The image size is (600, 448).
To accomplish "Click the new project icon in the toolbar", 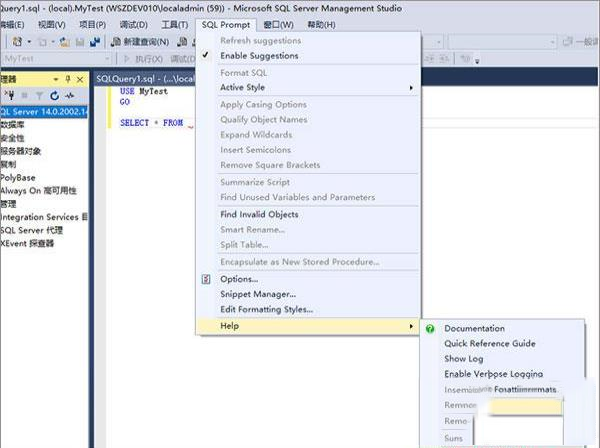I will 17,41.
